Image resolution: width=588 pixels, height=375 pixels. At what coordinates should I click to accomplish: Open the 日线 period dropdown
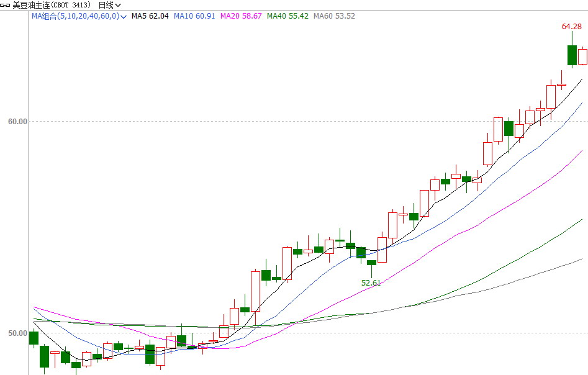[109, 5]
